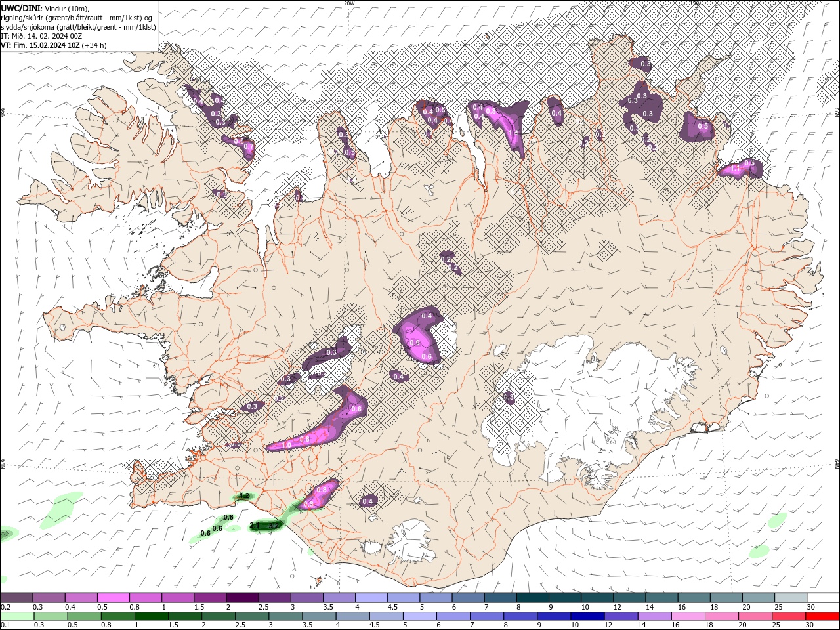Image resolution: width=840 pixels, height=630 pixels.
Task: Click the '4.2' rain value on the map
Action: (244, 496)
